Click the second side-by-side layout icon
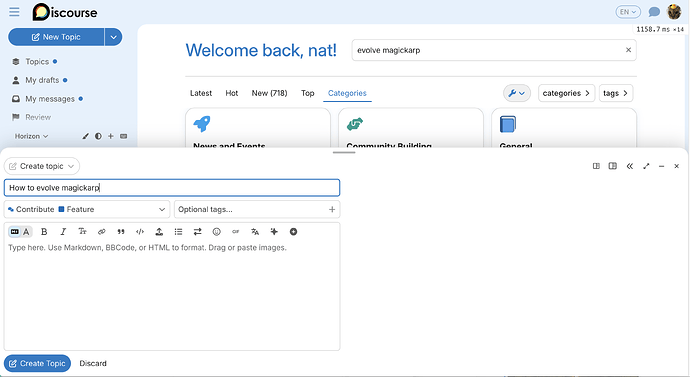Screen dimensions: 690x377 pyautogui.click(x=613, y=166)
